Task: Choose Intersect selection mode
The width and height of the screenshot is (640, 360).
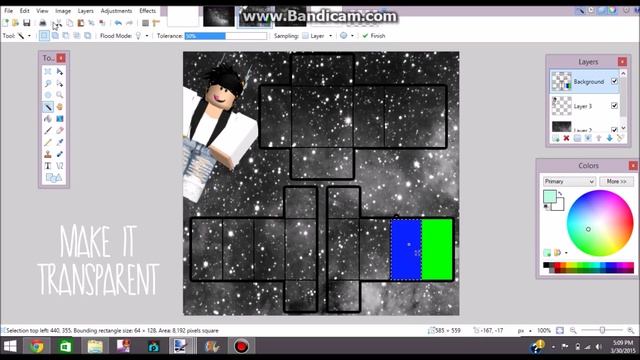Action: click(x=77, y=36)
